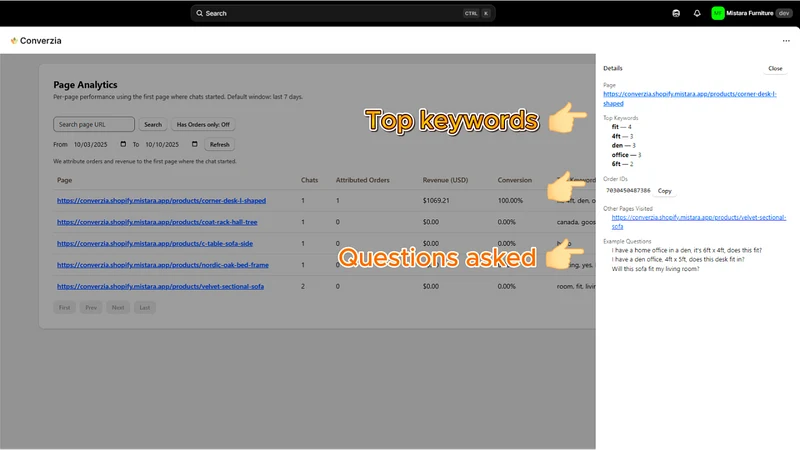Open c-table-sofa-side page link
This screenshot has width=800, height=450.
[155, 243]
